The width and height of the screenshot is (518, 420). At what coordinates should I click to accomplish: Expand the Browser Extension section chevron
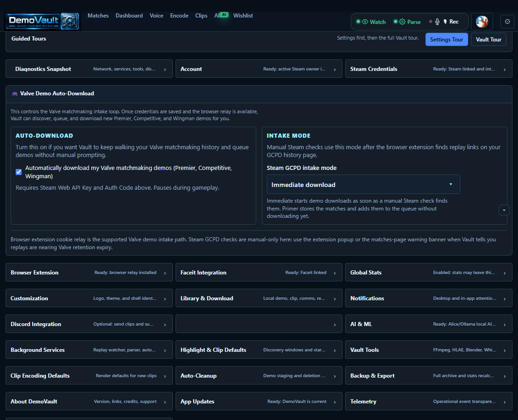pos(165,273)
